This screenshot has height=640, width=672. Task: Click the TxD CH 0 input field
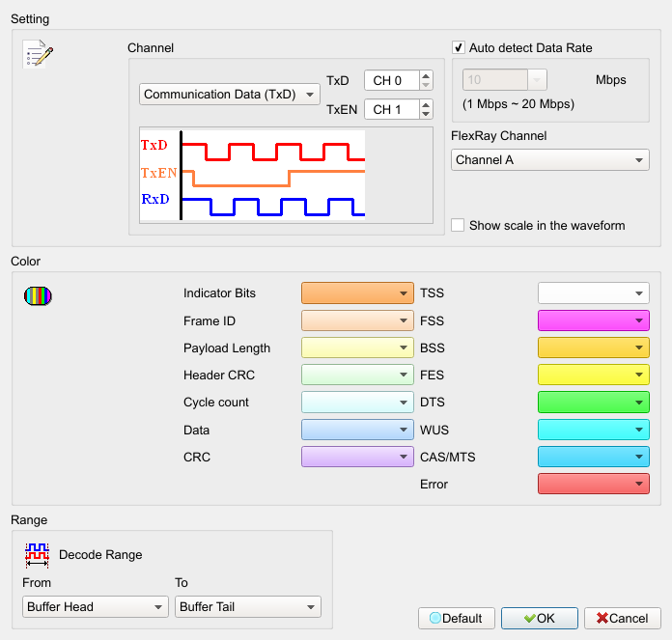click(392, 80)
